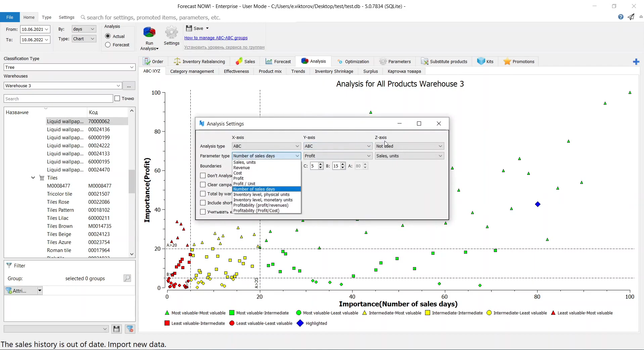The width and height of the screenshot is (644, 350).
Task: Click the highlighted blue diamond data point
Action: [x=538, y=204]
